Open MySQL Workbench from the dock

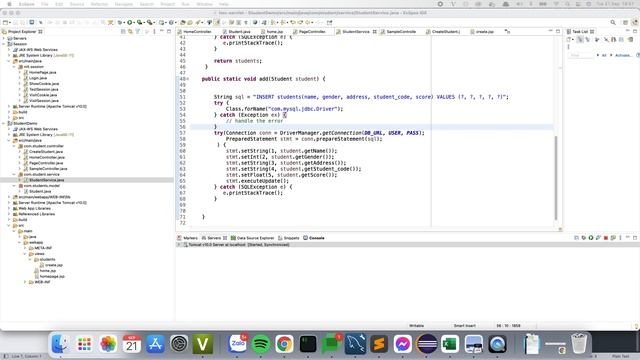pos(355,344)
